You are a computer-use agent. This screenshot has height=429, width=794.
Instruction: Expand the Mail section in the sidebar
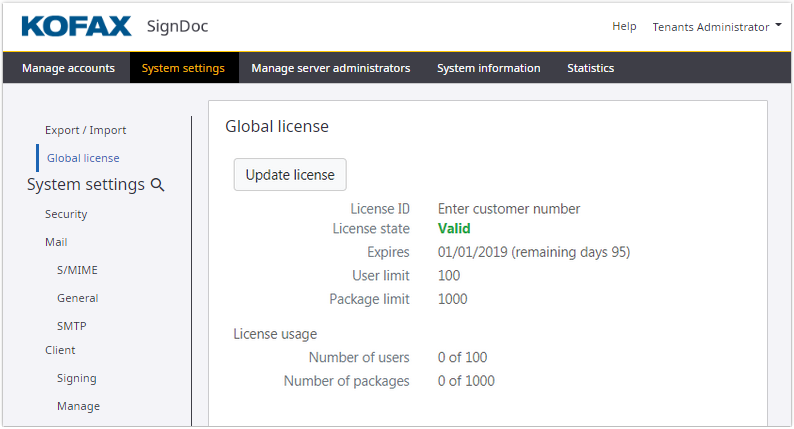(x=56, y=243)
